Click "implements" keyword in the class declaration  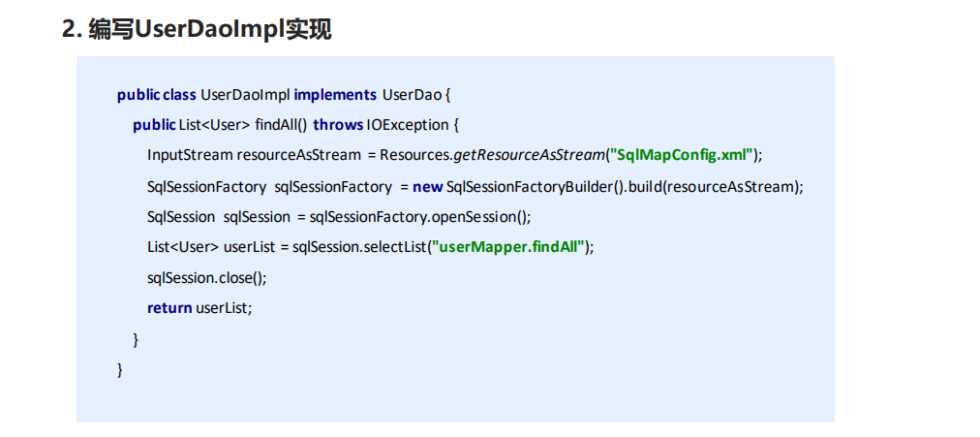pos(335,95)
